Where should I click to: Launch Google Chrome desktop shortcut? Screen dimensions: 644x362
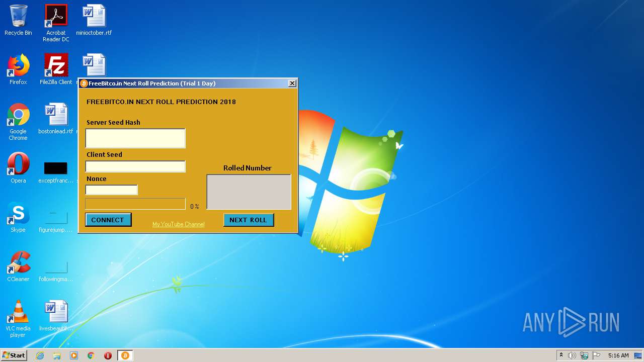(18, 122)
